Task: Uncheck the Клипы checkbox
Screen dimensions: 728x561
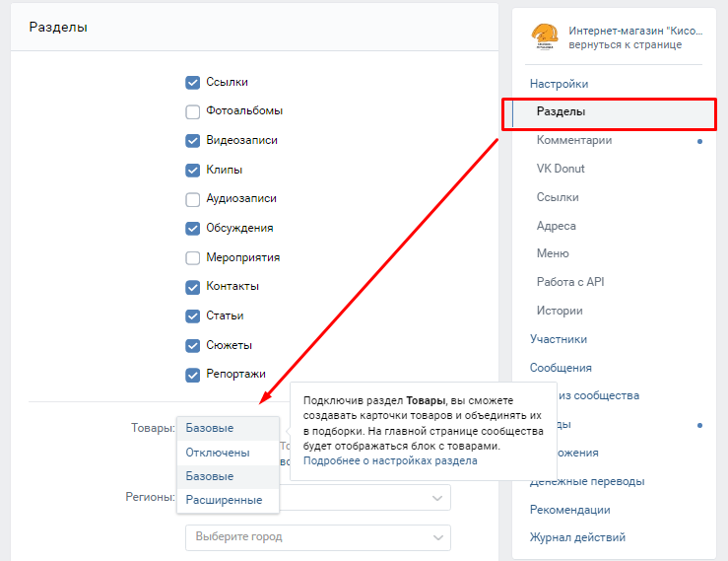Action: click(193, 170)
